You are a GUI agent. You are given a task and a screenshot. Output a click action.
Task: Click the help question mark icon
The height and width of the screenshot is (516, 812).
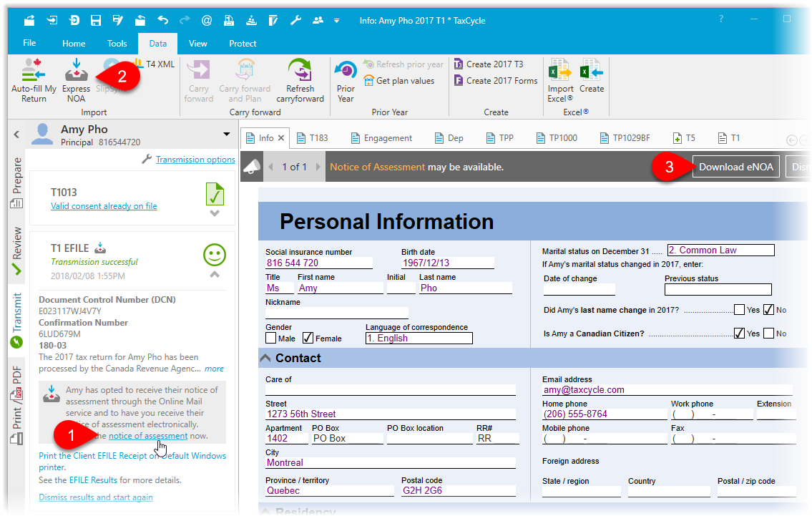pos(721,19)
